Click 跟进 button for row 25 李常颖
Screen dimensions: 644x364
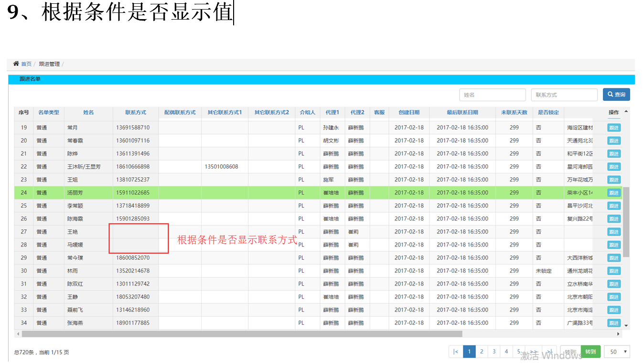coord(614,205)
